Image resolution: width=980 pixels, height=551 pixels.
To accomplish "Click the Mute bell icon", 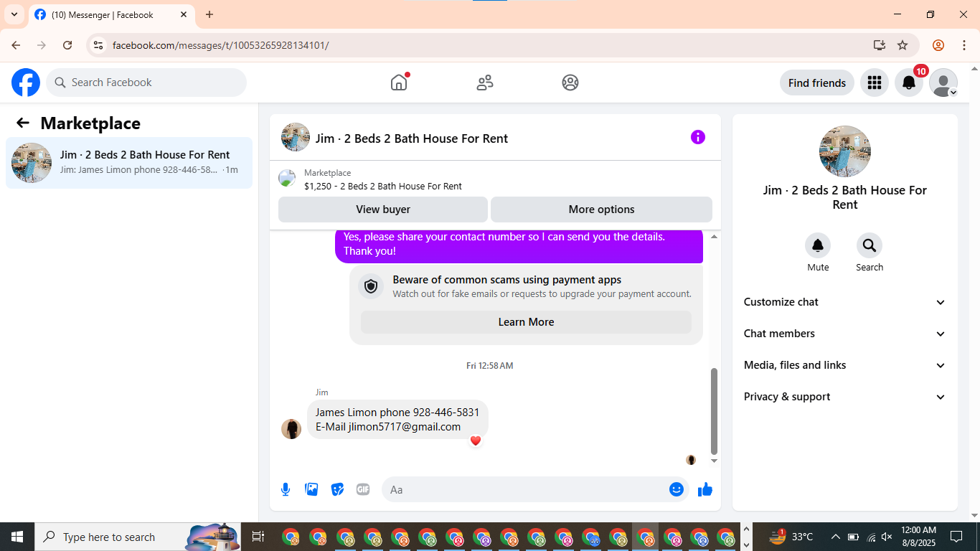I will coord(818,246).
